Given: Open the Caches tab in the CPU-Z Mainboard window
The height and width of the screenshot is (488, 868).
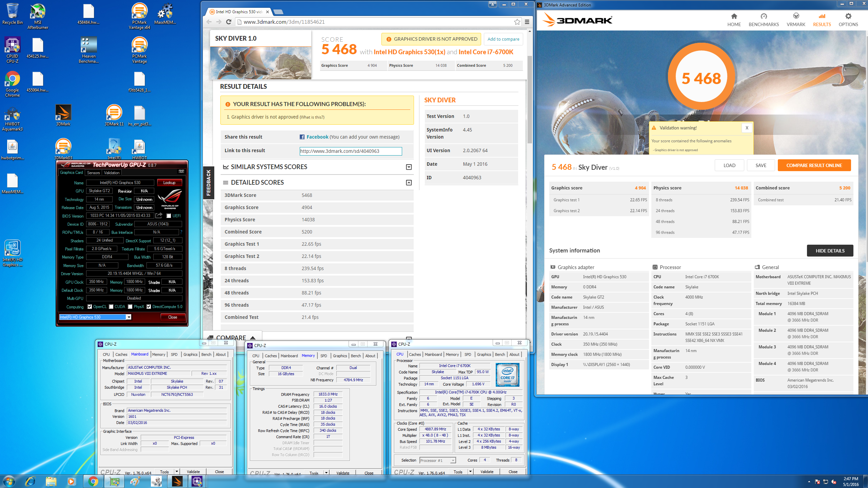Looking at the screenshot, I should pyautogui.click(x=121, y=354).
